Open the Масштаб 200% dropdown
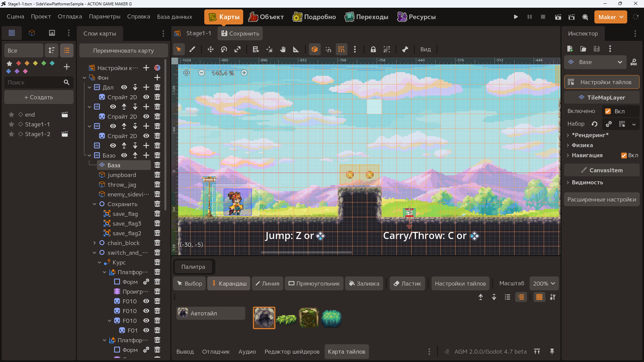Viewport: 644px width, 362px height. click(x=544, y=284)
